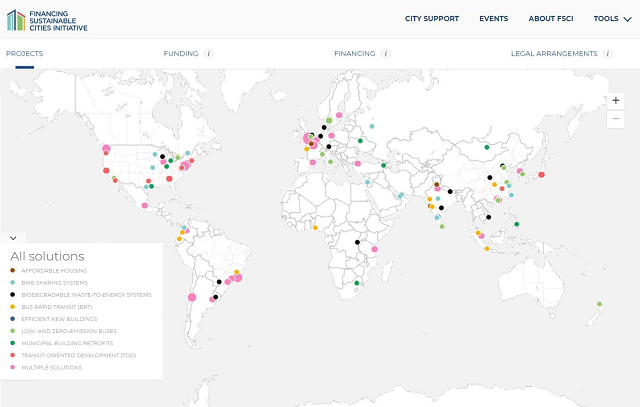Screen dimensions: 640x407
Task: Zoom out the map with minus button
Action: 616,119
